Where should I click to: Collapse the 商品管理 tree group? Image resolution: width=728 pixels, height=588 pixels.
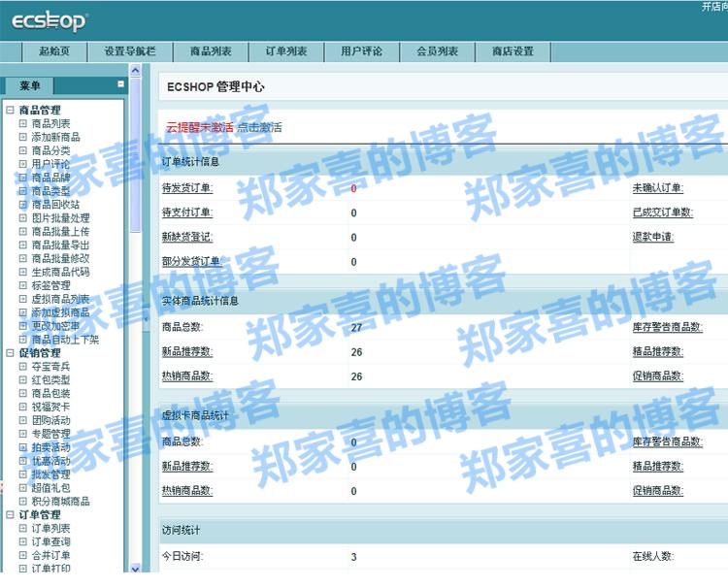pyautogui.click(x=10, y=110)
